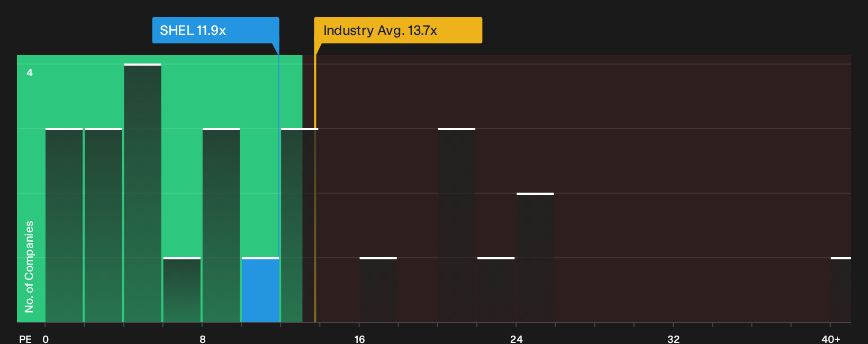
Task: Click the x-axis label 8
Action: (x=203, y=339)
